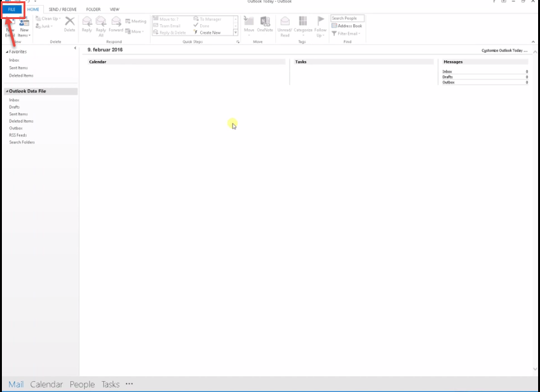Switch to Calendar view in navigation bar
Screen dimensions: 540x392
[x=46, y=384]
